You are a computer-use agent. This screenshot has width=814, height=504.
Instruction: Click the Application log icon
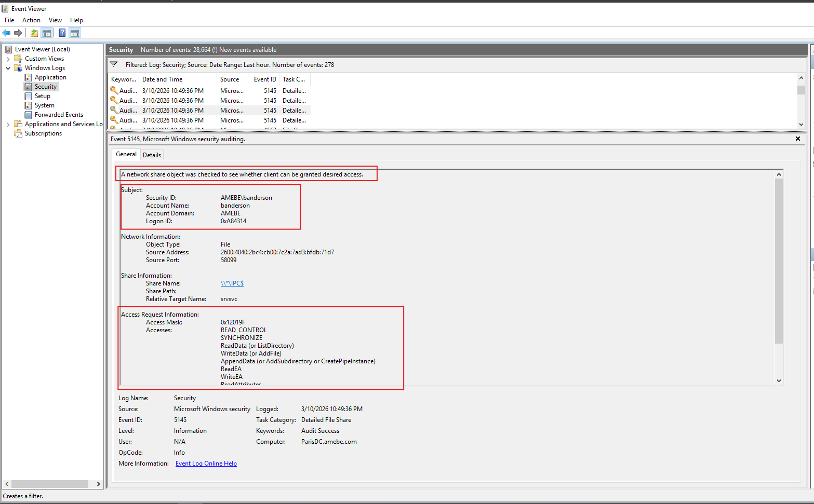point(28,77)
